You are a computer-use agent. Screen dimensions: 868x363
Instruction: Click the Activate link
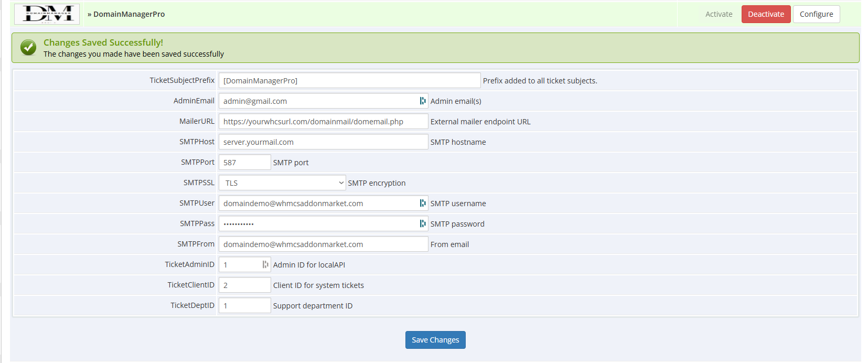[719, 14]
